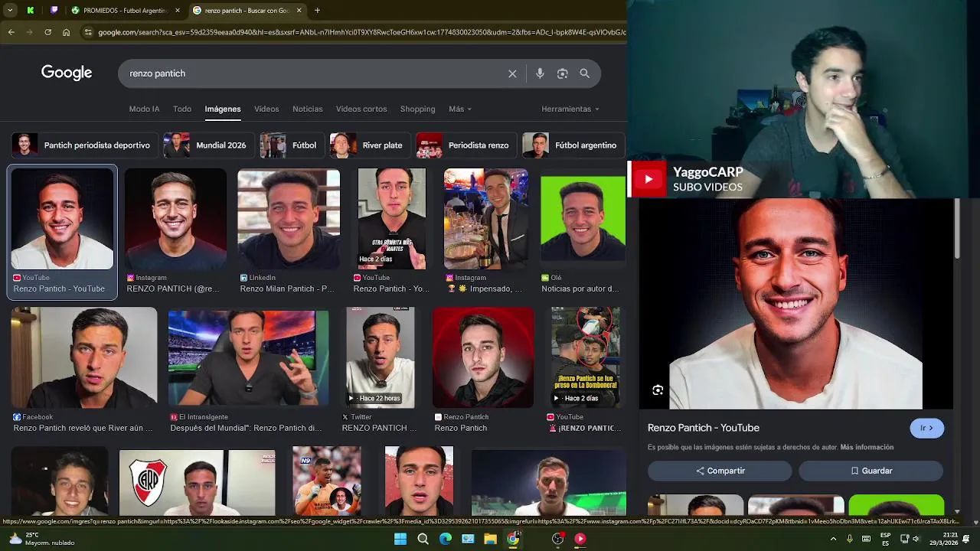The width and height of the screenshot is (980, 551).
Task: Go back using the browser back arrow
Action: (x=11, y=32)
